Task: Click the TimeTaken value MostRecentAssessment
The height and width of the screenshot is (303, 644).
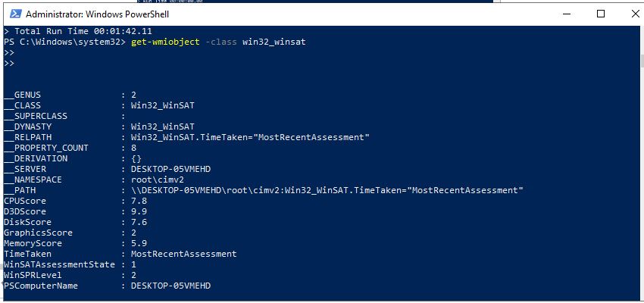Action: pyautogui.click(x=183, y=254)
